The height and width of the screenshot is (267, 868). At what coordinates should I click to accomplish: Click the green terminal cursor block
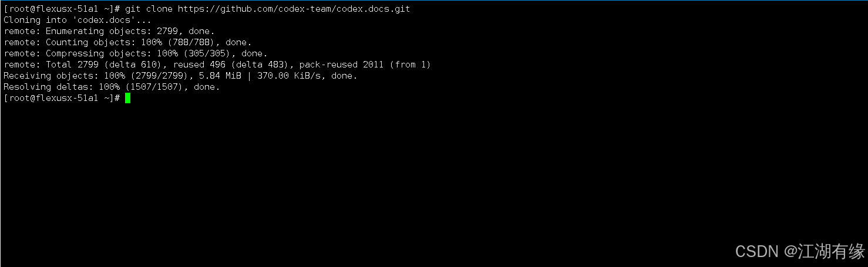coord(127,98)
